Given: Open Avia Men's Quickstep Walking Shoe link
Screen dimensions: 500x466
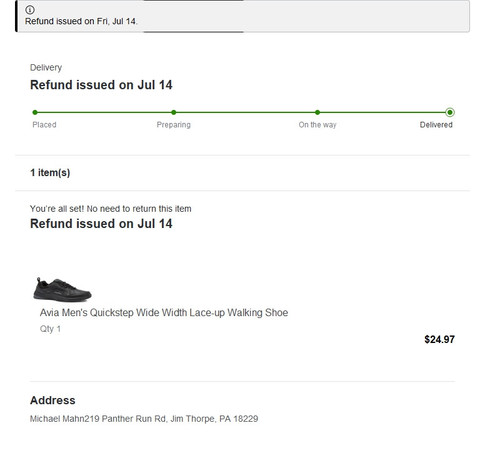Looking at the screenshot, I should (x=164, y=313).
